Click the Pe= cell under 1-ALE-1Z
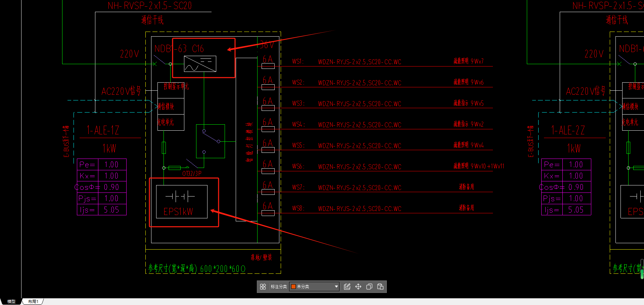 [x=87, y=165]
